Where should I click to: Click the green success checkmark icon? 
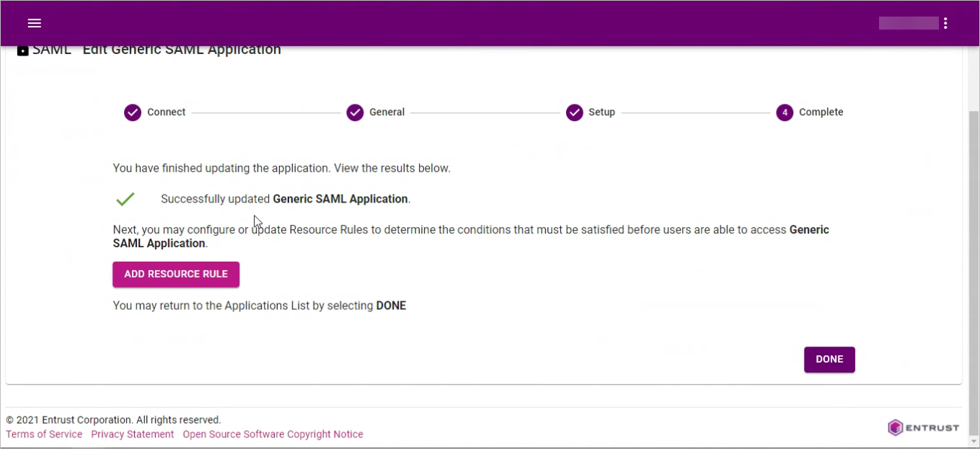[125, 199]
